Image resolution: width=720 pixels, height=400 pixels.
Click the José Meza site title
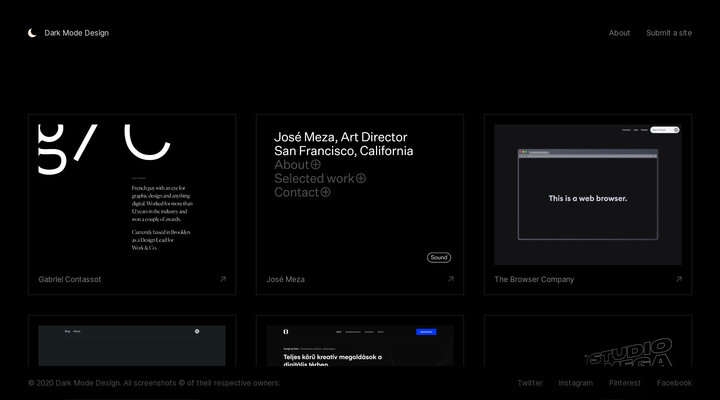point(286,279)
